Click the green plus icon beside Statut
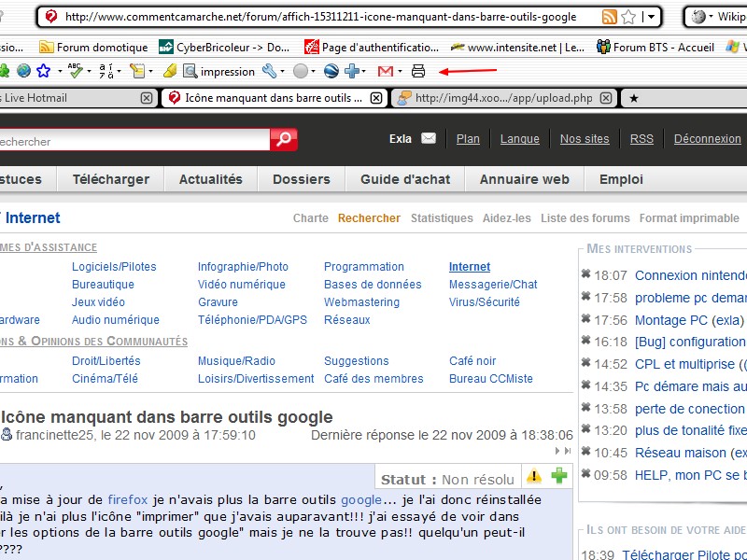This screenshot has width=747, height=560. [x=558, y=477]
